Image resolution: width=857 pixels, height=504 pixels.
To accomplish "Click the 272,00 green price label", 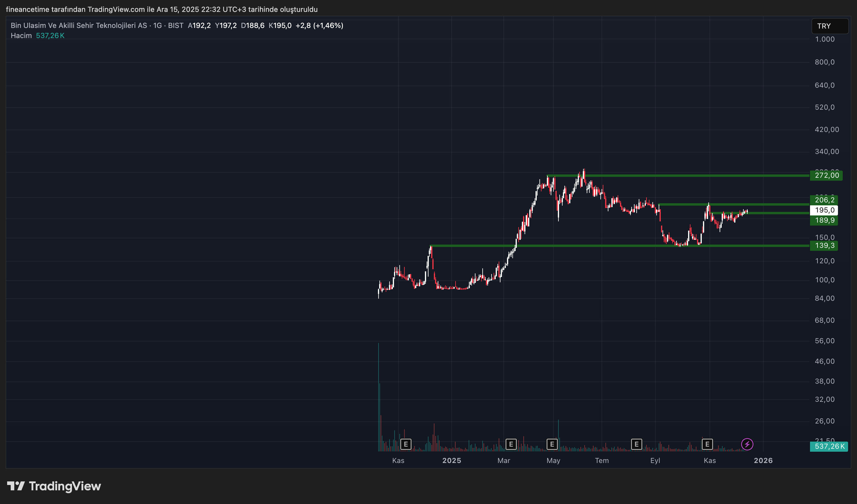I will [826, 175].
